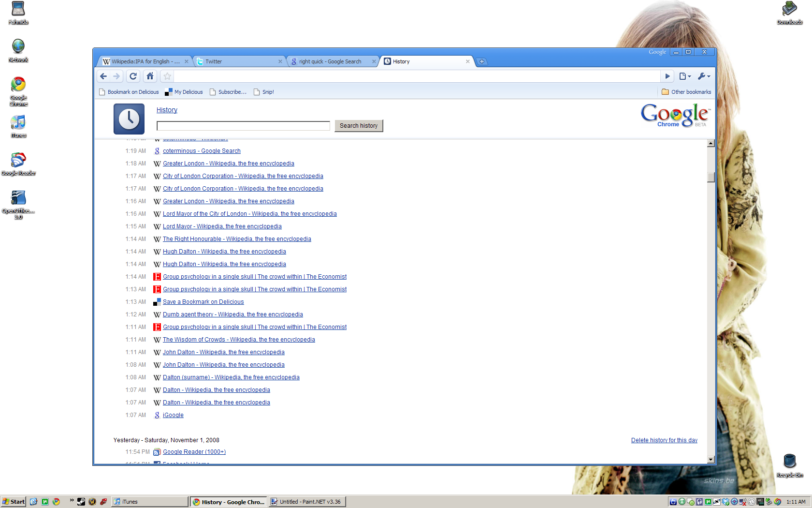Click the scrollbar down arrow
The width and height of the screenshot is (812, 508).
(710, 460)
